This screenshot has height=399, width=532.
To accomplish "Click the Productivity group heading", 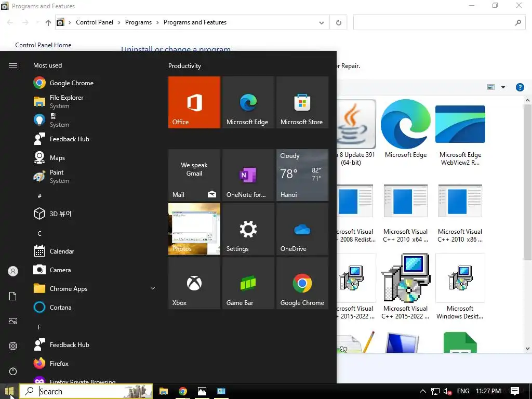I will 184,66.
